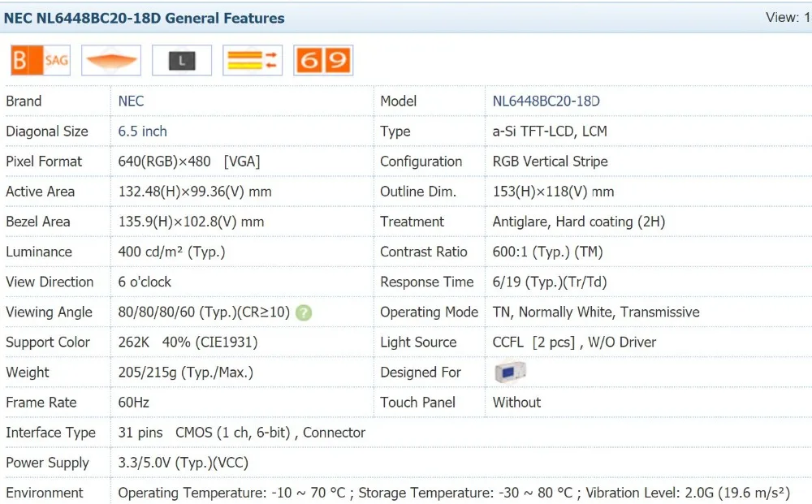Click the Interface Type row label
This screenshot has width=812, height=504.
50,433
